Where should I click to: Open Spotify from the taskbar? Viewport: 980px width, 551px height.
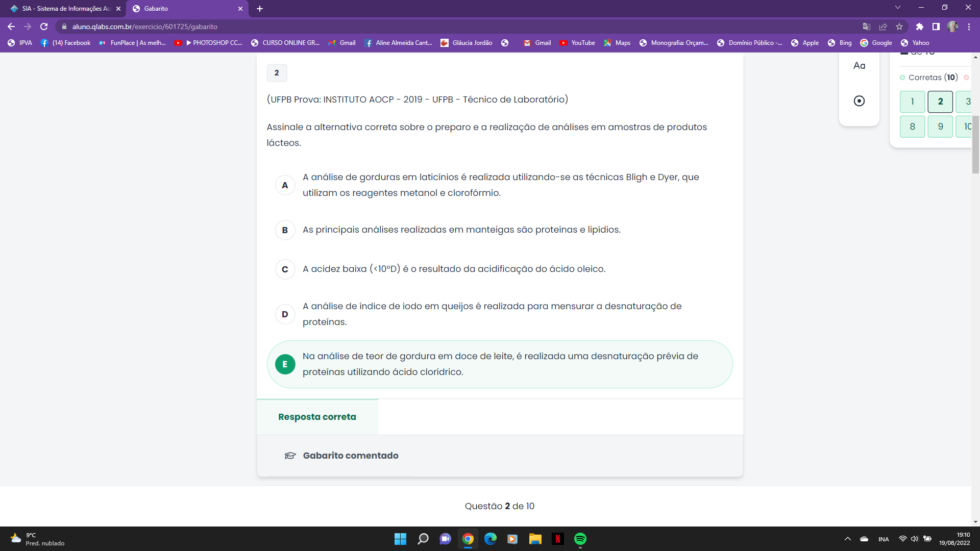pyautogui.click(x=580, y=539)
